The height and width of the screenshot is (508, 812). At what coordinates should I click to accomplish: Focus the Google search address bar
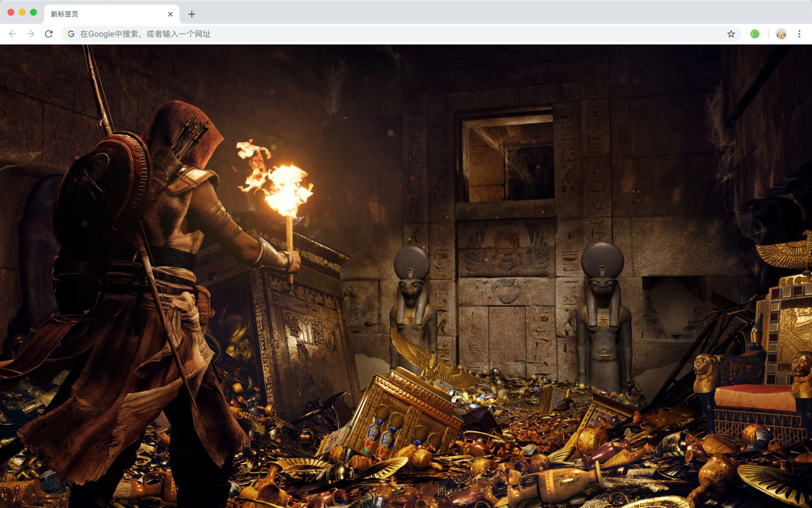pyautogui.click(x=401, y=34)
